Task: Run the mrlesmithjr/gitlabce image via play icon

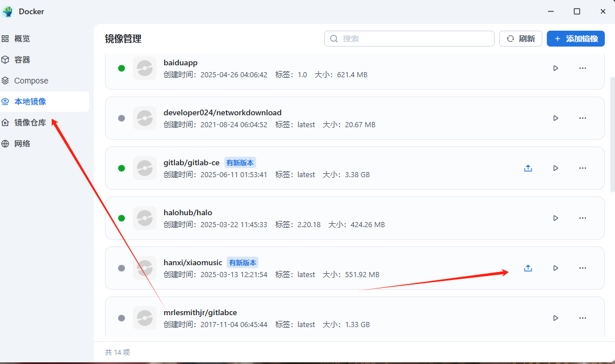Action: pos(555,318)
